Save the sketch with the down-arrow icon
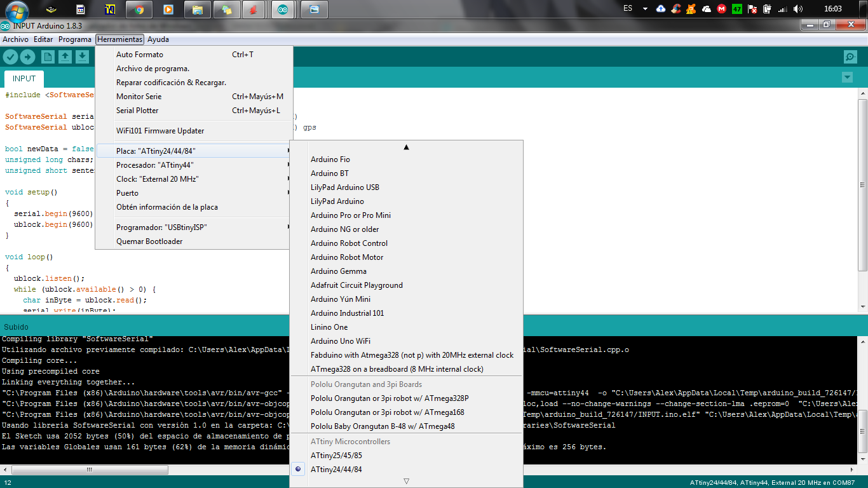Viewport: 868px width, 488px height. [82, 57]
